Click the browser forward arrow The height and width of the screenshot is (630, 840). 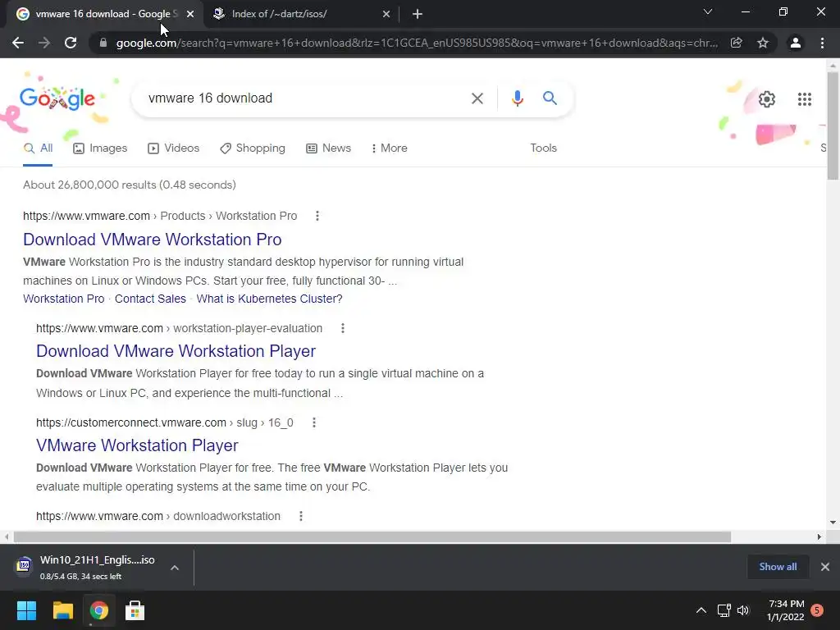click(44, 43)
